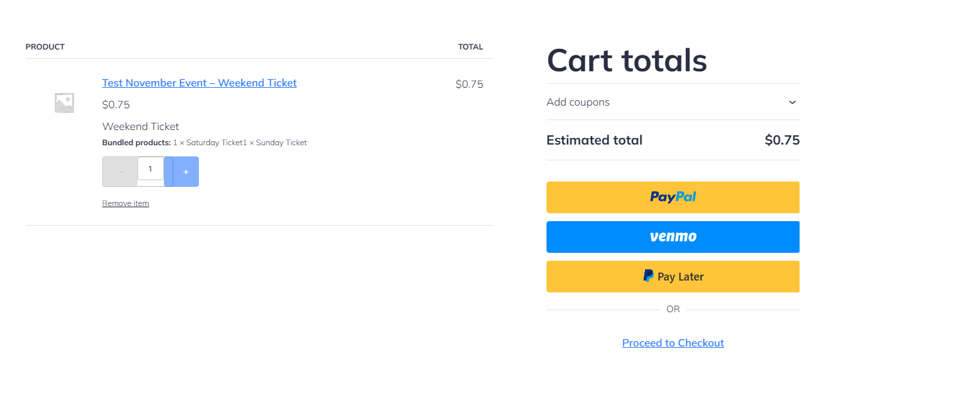Open Test November Event – Weekend Ticket link
Viewport: 980px width, 402px height.
pos(199,83)
